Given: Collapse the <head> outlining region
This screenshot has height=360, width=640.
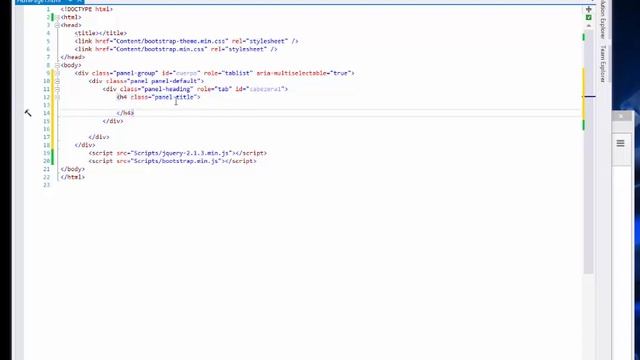Looking at the screenshot, I should [x=58, y=25].
